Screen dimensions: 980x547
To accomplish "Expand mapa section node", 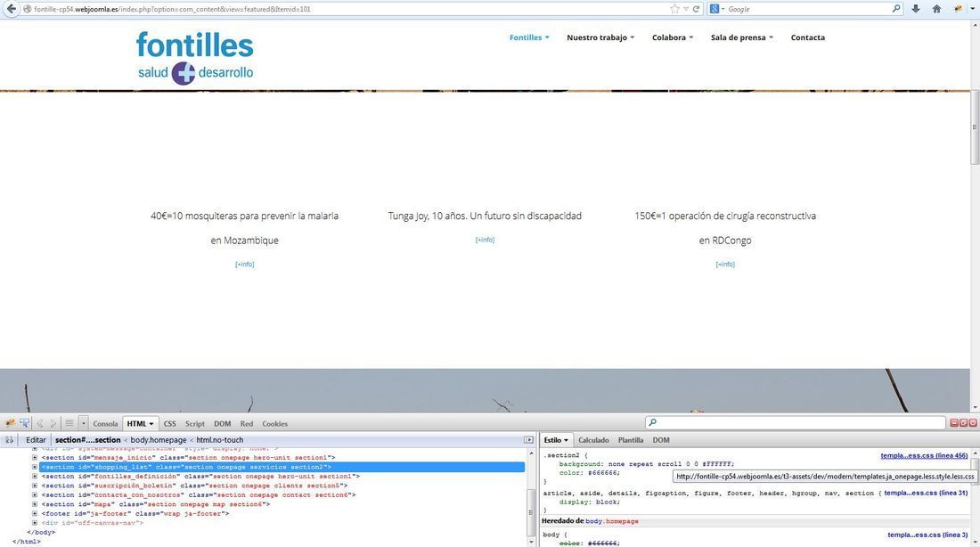I will coord(35,504).
